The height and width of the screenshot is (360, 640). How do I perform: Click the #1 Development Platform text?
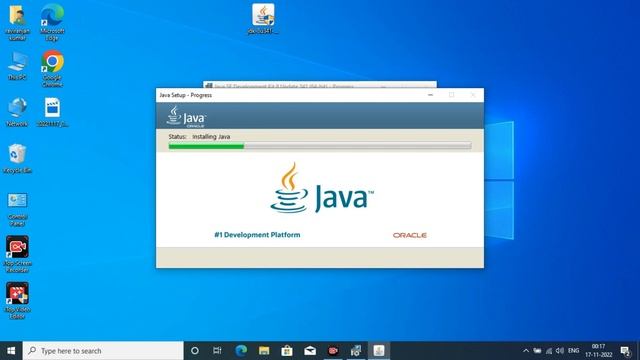pyautogui.click(x=257, y=235)
